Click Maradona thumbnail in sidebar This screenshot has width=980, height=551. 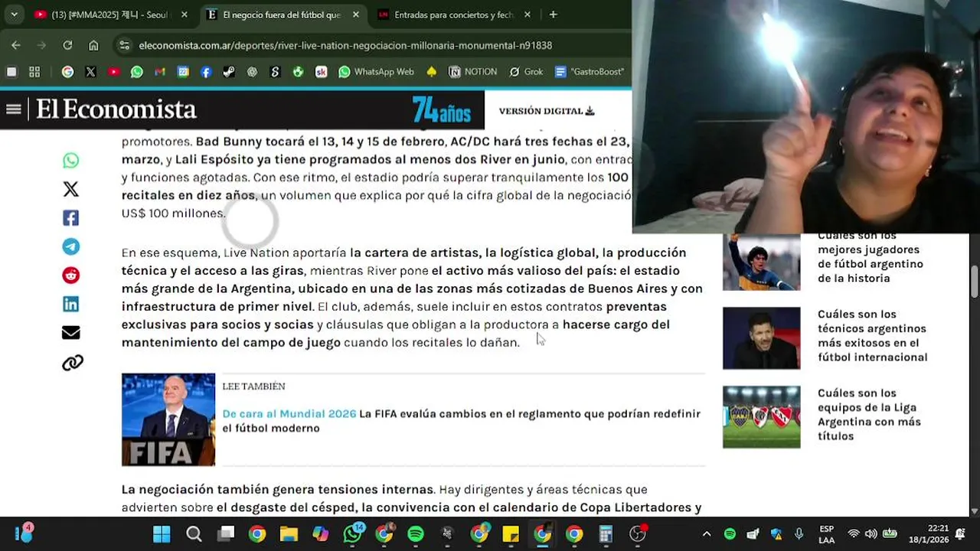761,262
